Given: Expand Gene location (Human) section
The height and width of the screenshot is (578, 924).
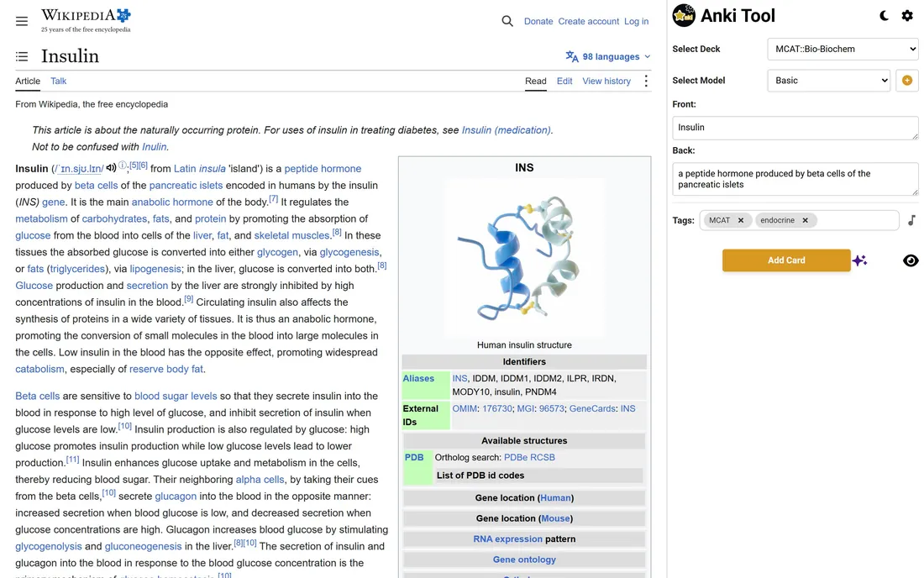Looking at the screenshot, I should click(x=524, y=498).
